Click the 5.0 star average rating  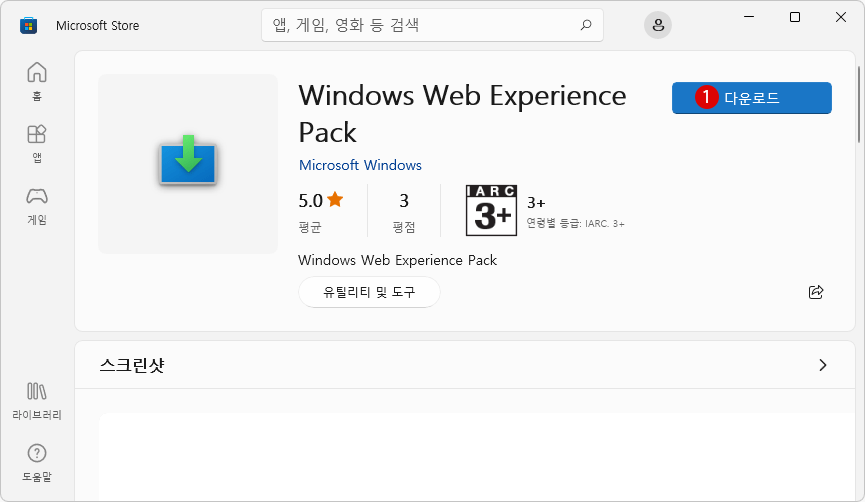click(321, 211)
